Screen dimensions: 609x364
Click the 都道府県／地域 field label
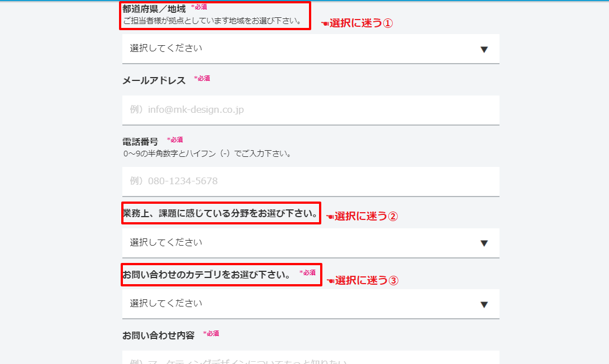[x=154, y=9]
